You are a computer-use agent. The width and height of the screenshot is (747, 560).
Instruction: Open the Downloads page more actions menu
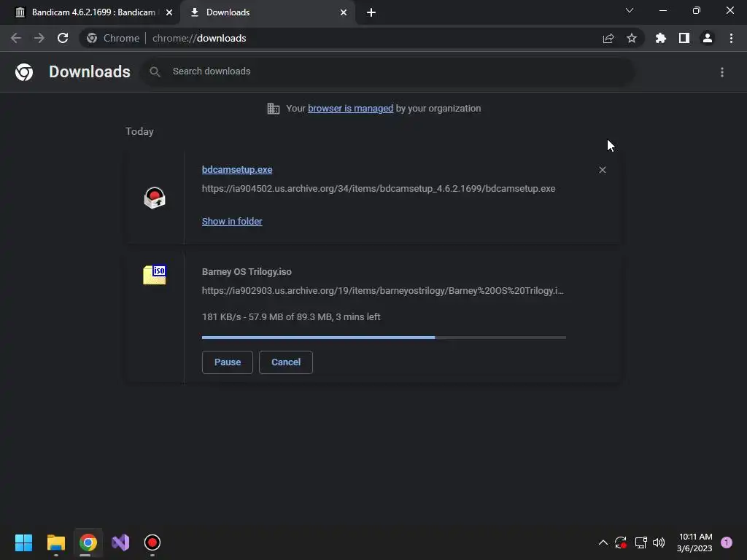[x=722, y=72]
